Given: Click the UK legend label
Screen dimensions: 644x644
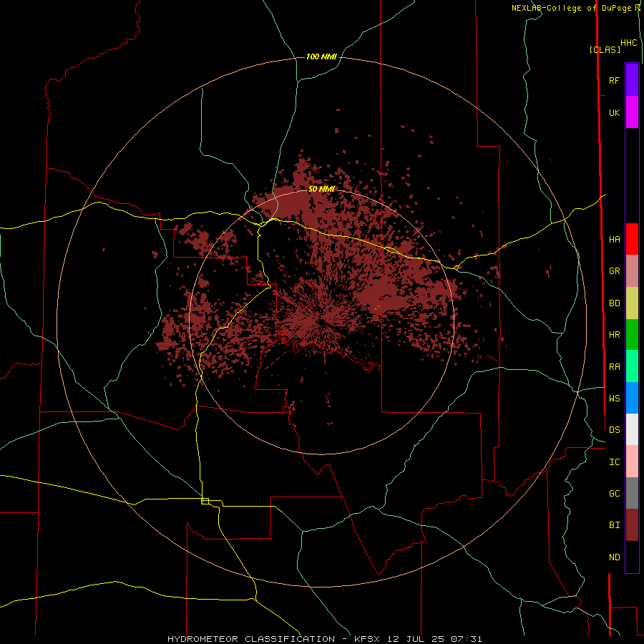Looking at the screenshot, I should click(614, 112).
